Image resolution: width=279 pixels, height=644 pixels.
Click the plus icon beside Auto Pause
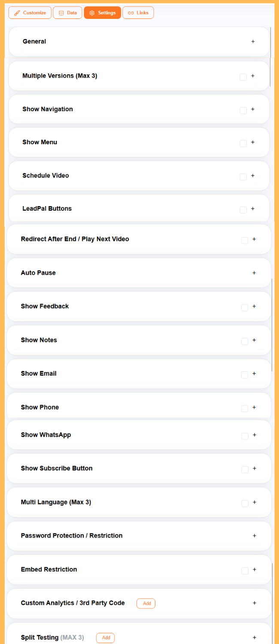click(x=254, y=273)
